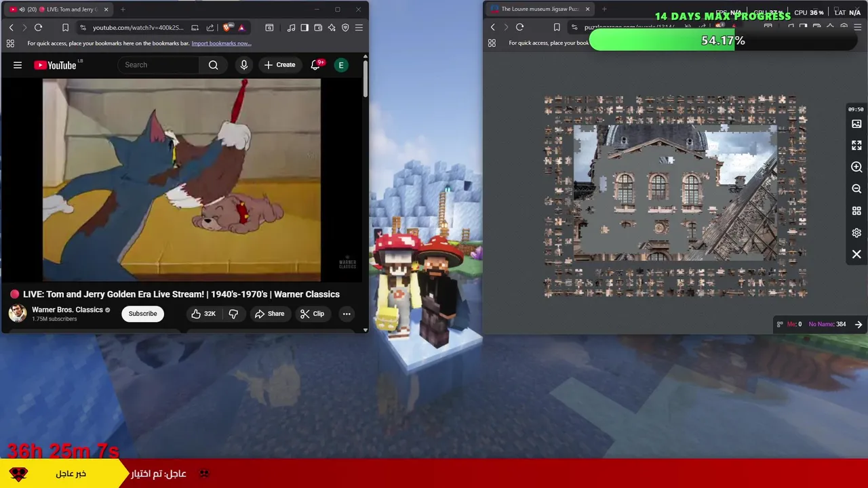Go back in the puzzle browser window
The image size is (868, 488).
coord(493,27)
